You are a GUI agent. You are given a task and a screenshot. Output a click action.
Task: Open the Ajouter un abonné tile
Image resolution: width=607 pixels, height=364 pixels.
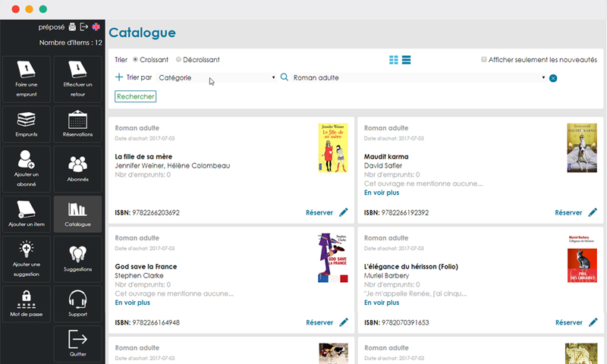point(27,169)
